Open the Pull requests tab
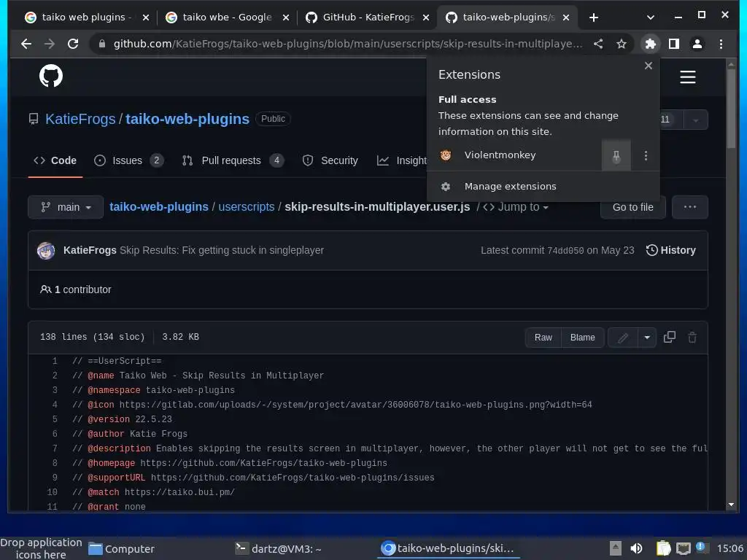Image resolution: width=747 pixels, height=560 pixels. pos(233,160)
